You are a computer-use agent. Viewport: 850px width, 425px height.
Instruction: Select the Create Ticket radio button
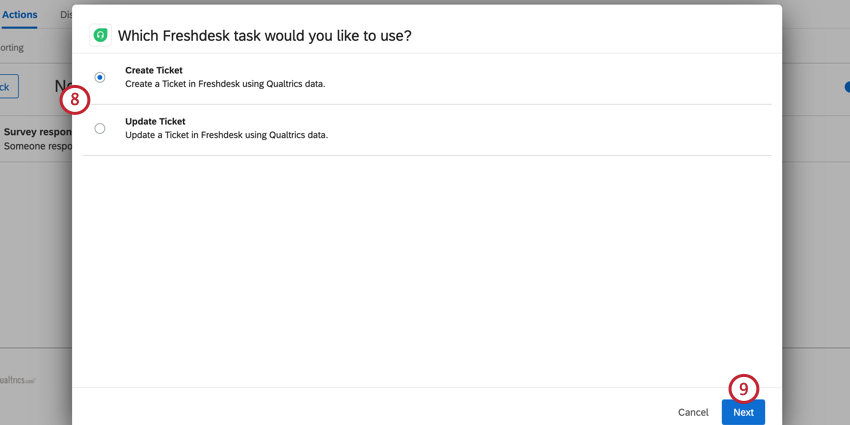coord(100,78)
